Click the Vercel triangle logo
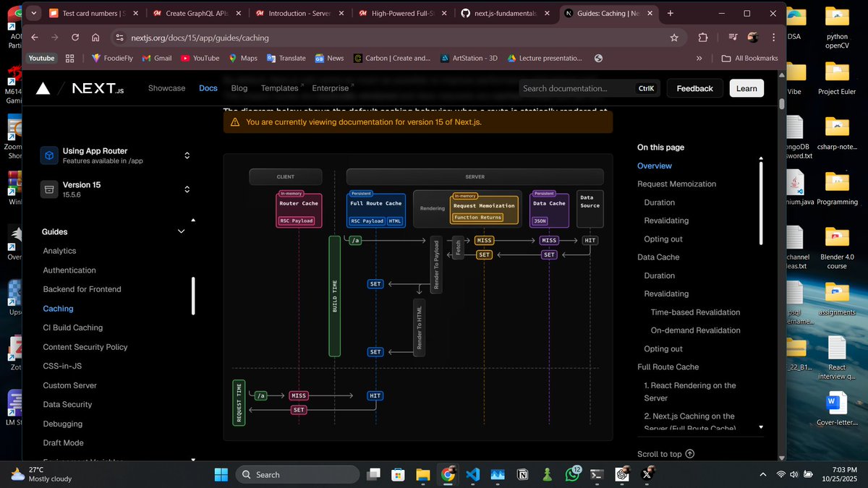Image resolution: width=868 pixels, height=488 pixels. pos(43,88)
